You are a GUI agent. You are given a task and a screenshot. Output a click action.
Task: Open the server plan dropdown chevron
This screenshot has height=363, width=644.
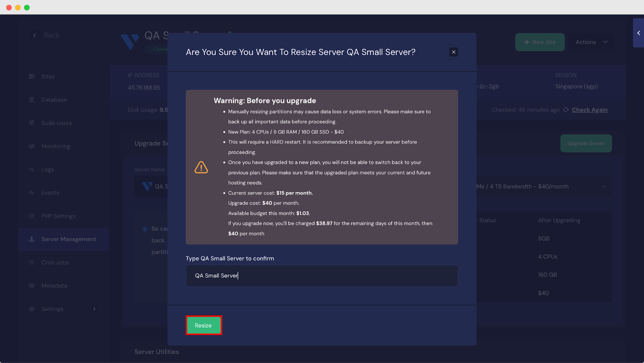point(604,186)
